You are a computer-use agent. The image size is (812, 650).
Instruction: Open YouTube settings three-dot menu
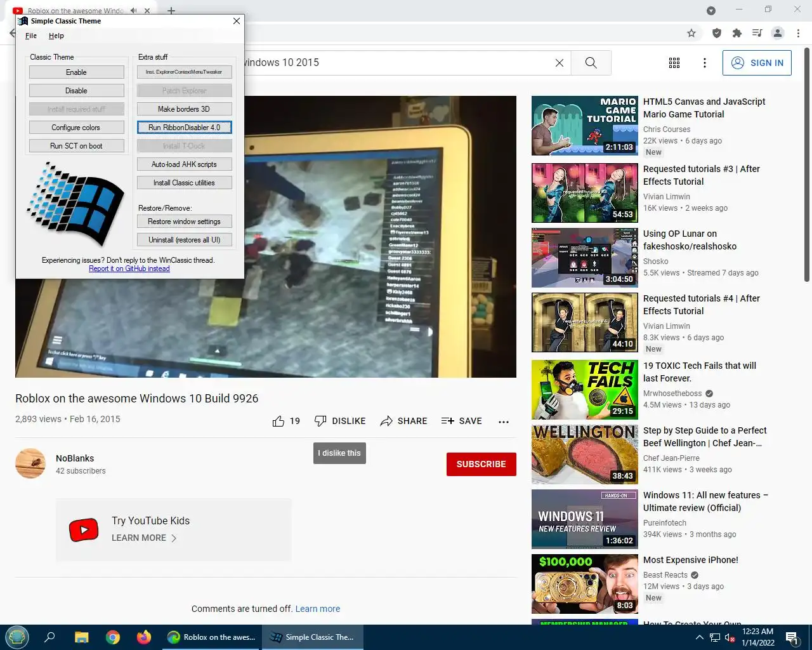(705, 63)
